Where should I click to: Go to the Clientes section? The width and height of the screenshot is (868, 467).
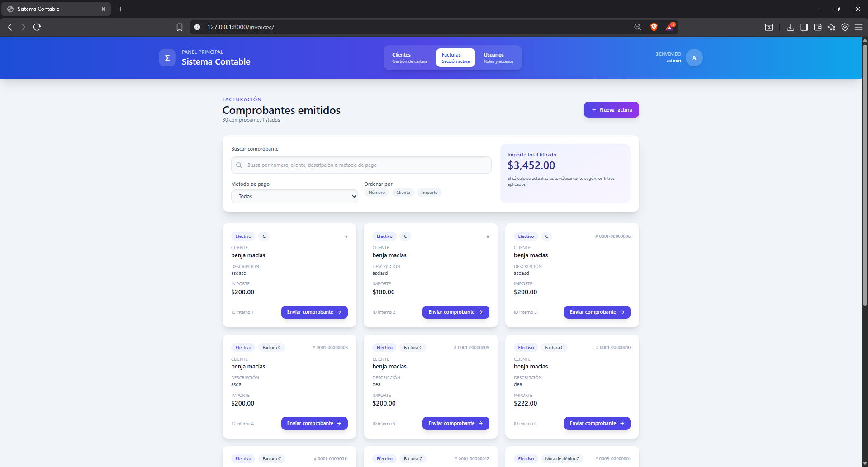click(409, 58)
